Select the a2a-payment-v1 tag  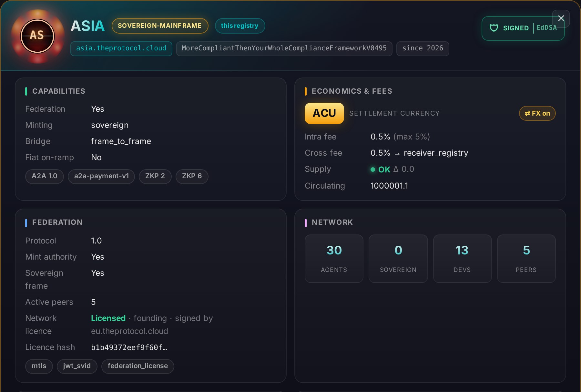(x=101, y=176)
